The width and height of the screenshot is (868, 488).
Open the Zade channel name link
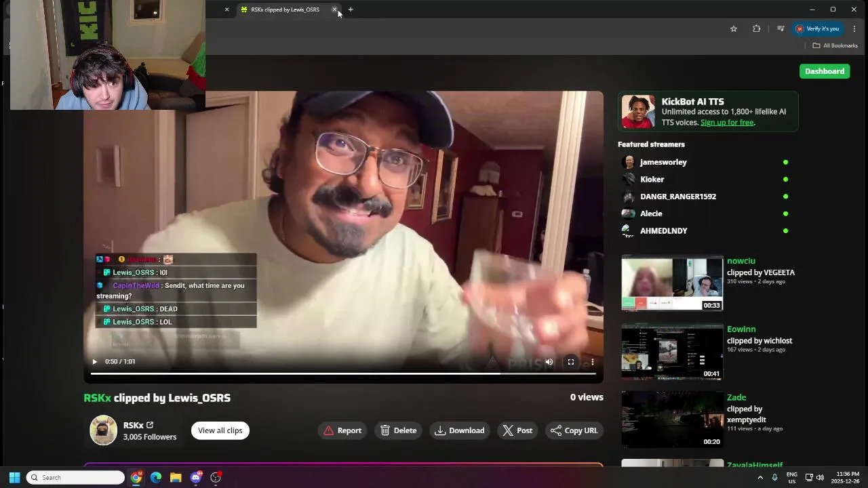coord(736,398)
